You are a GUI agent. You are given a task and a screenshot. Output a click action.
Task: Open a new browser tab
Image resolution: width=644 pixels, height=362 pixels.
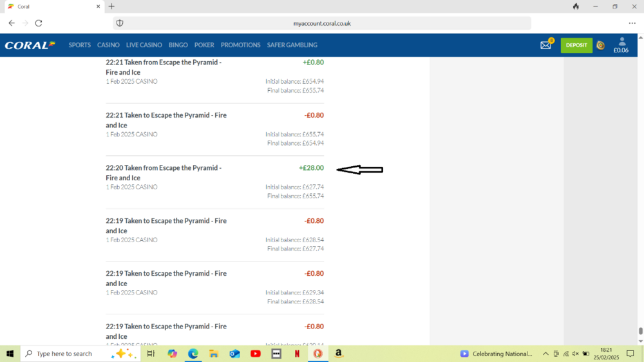tap(111, 6)
